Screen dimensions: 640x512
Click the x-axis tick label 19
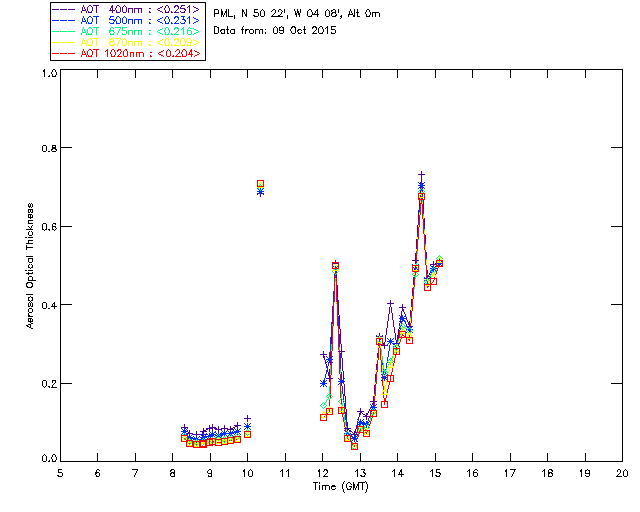[x=585, y=473]
